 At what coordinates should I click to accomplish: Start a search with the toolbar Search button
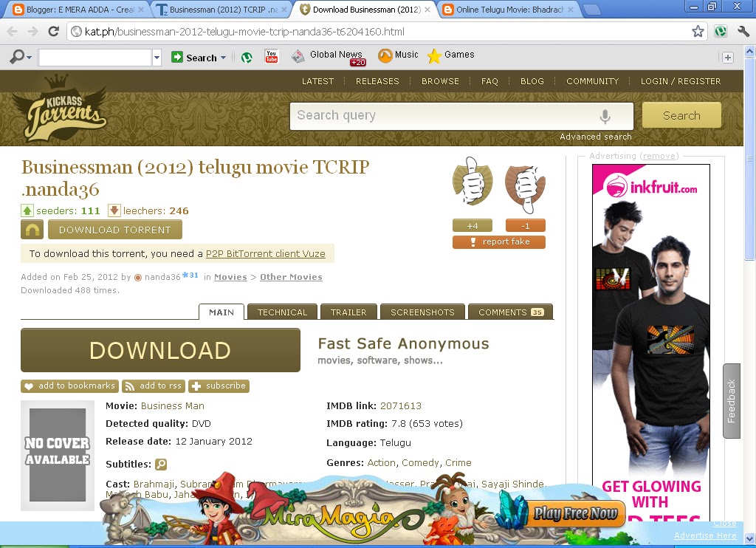coord(194,58)
